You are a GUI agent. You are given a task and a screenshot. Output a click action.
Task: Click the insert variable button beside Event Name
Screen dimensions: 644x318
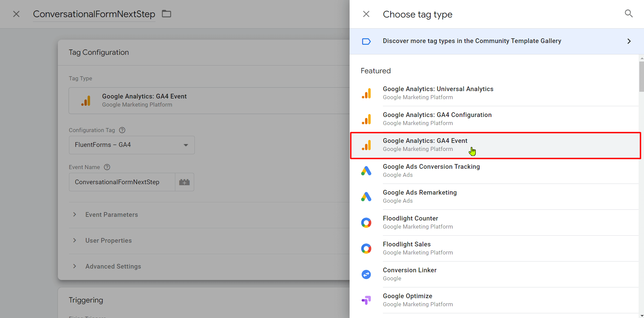tap(184, 182)
